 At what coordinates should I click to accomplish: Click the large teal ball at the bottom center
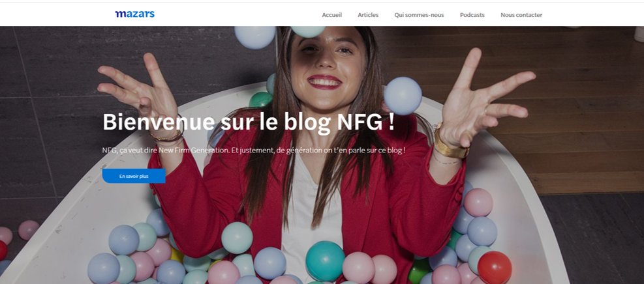point(326,261)
